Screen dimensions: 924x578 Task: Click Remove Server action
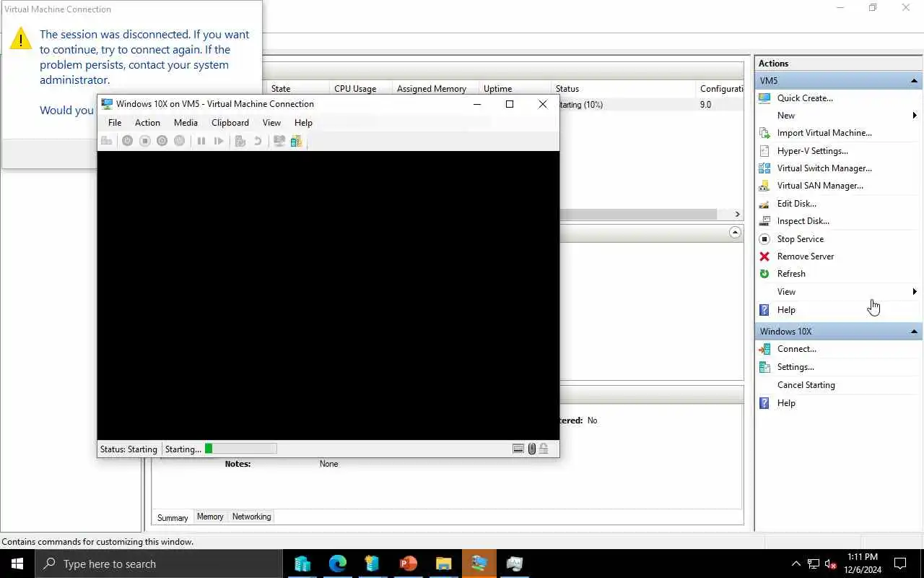pyautogui.click(x=806, y=256)
